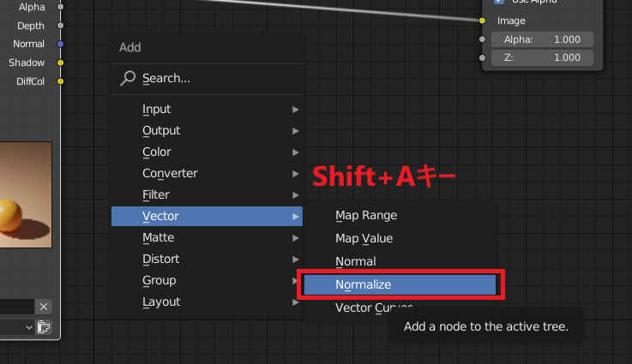This screenshot has width=632, height=364.
Task: Adjust the Z 1.000 value field
Action: tap(542, 57)
